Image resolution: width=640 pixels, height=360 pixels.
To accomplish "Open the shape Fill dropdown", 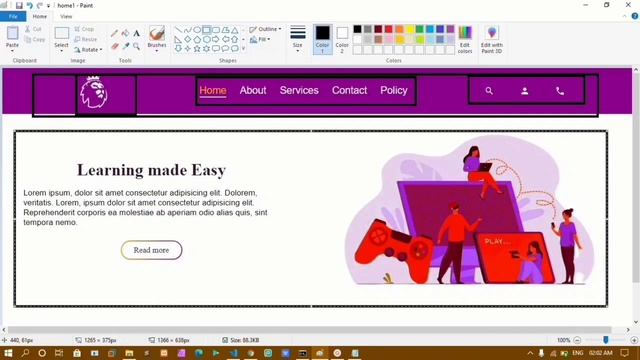I will pyautogui.click(x=260, y=40).
